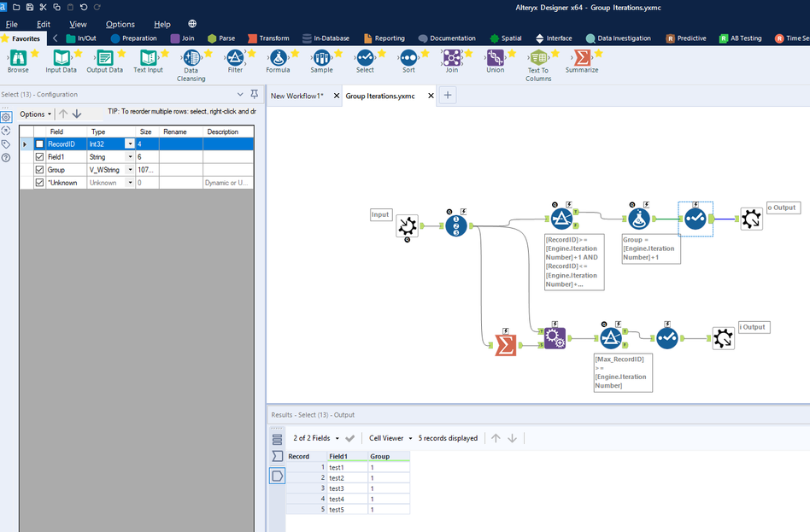Select the Sort tool in palette

[408, 61]
